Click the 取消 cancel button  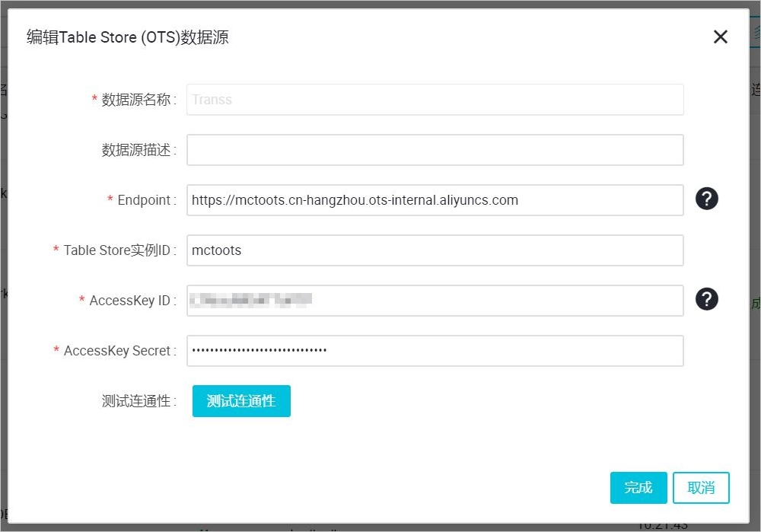point(701,487)
